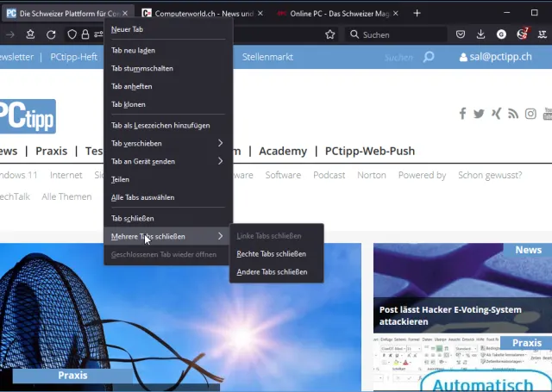Open the Automatisch Praxis article thumbnail
Viewport: 552px width, 392px height.
[462, 364]
